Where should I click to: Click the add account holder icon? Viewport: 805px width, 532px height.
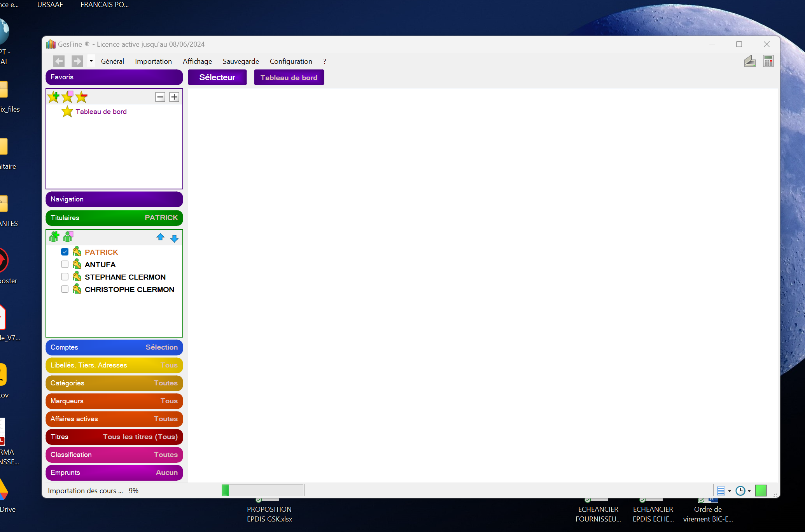click(x=54, y=236)
